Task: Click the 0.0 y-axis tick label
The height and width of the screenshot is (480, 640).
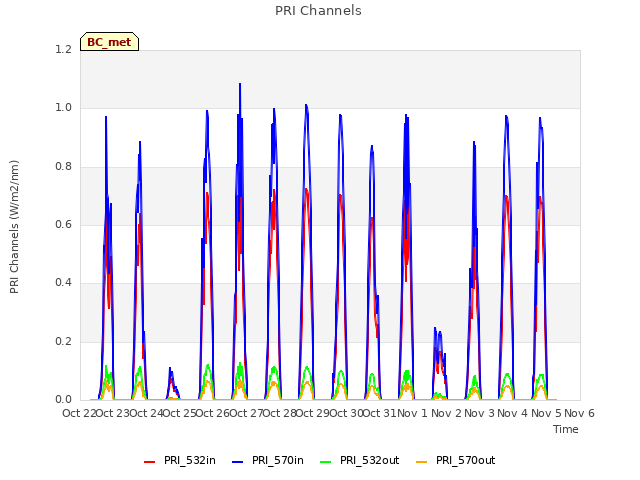Action: 63,400
